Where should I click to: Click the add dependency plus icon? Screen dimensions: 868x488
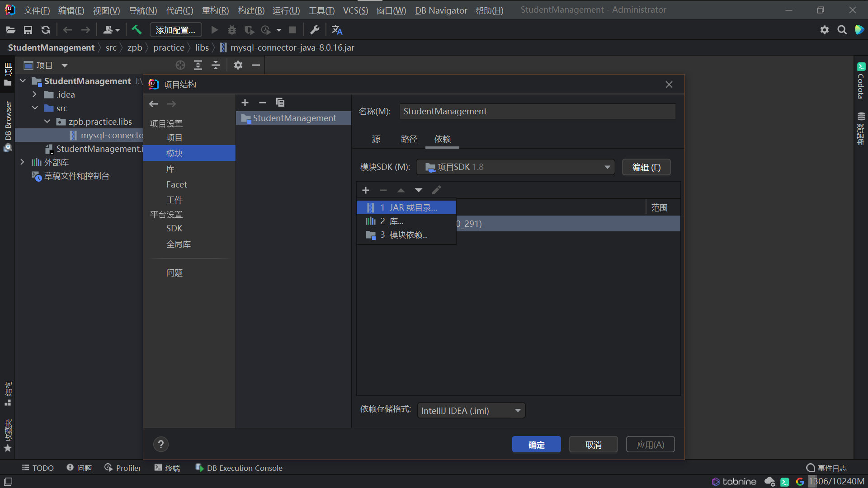coord(366,190)
